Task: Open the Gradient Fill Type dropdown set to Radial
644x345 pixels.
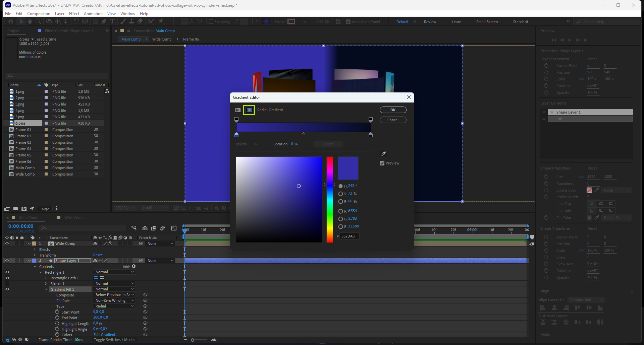Action: tap(114, 306)
